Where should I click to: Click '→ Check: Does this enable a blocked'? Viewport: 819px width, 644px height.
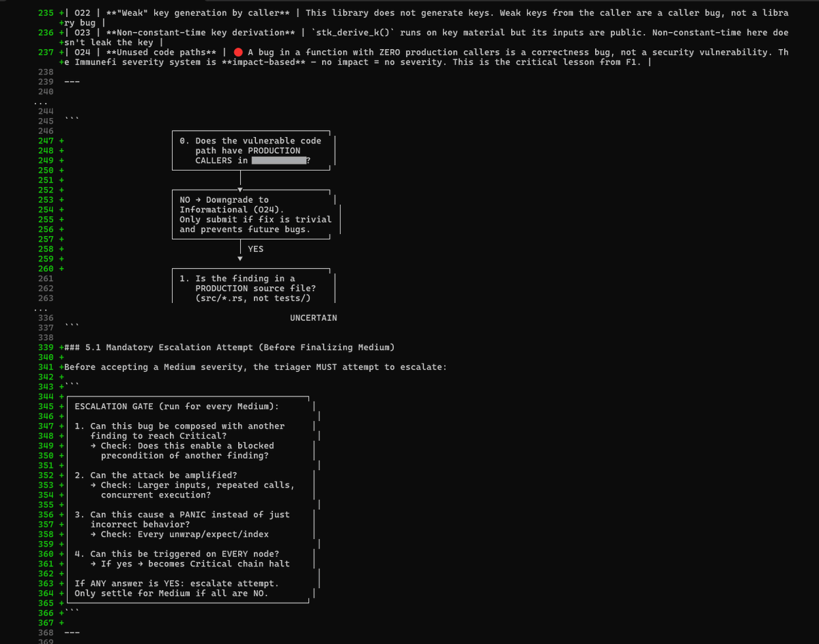pos(182,446)
